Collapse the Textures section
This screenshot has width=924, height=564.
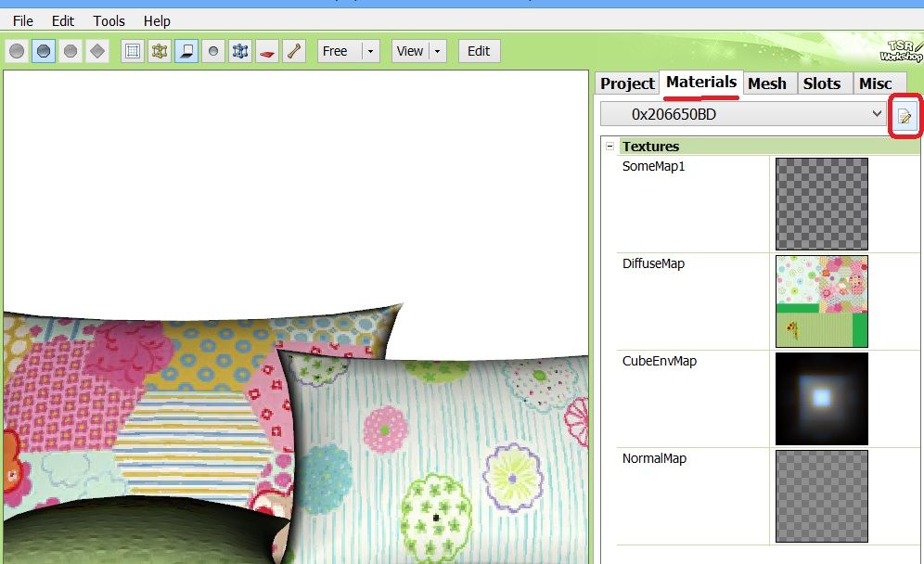pos(610,147)
